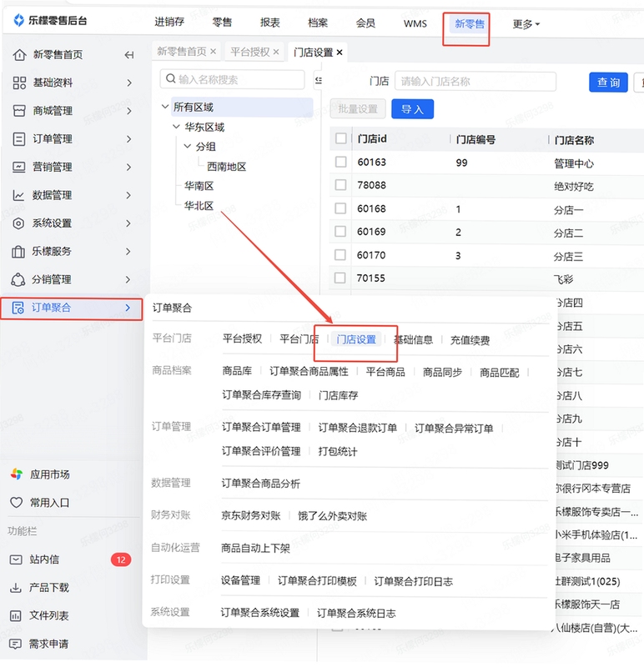Expand the 更多 dropdown in top menu
This screenshot has height=667, width=644.
(x=526, y=24)
